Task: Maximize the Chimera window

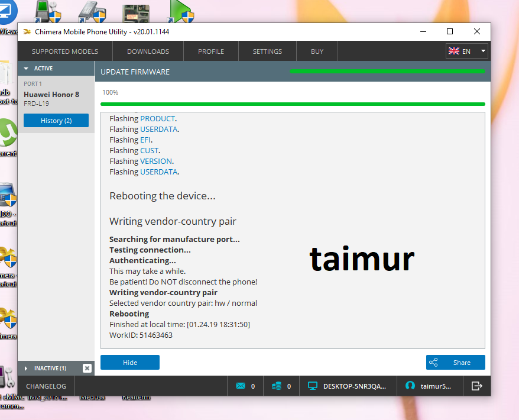Action: point(450,31)
